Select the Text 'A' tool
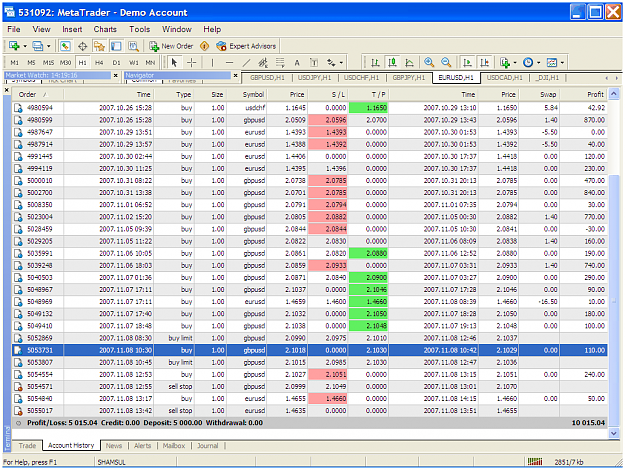The image size is (625, 470). [297, 63]
